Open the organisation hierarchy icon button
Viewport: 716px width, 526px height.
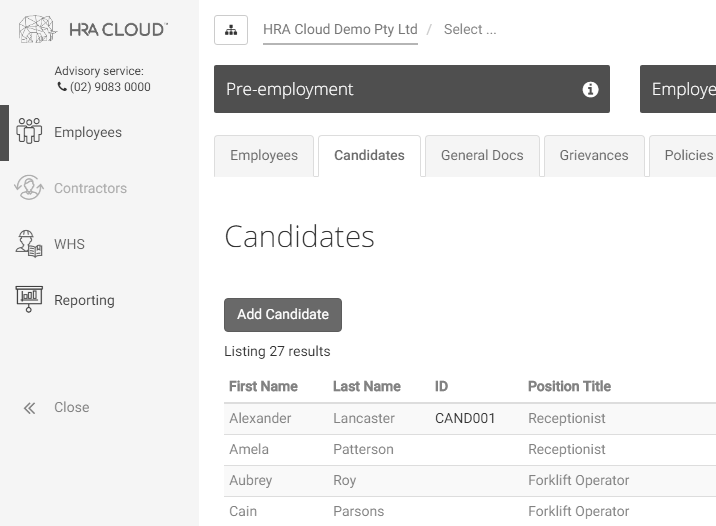pyautogui.click(x=231, y=30)
